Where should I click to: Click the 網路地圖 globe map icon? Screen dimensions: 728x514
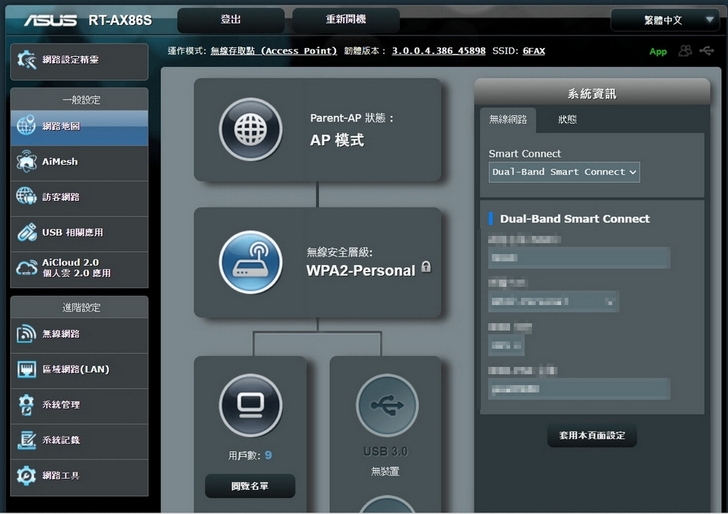click(x=26, y=125)
